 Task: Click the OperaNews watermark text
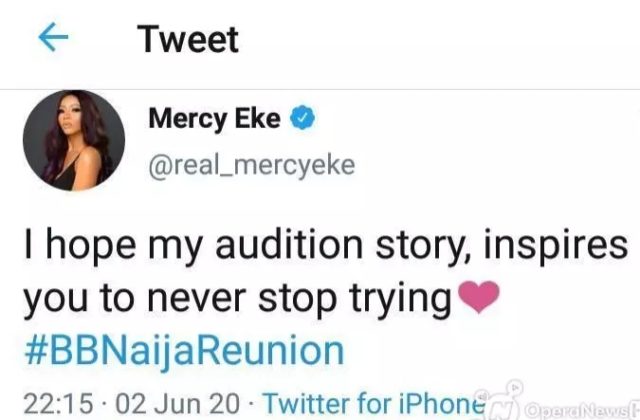pos(583,409)
